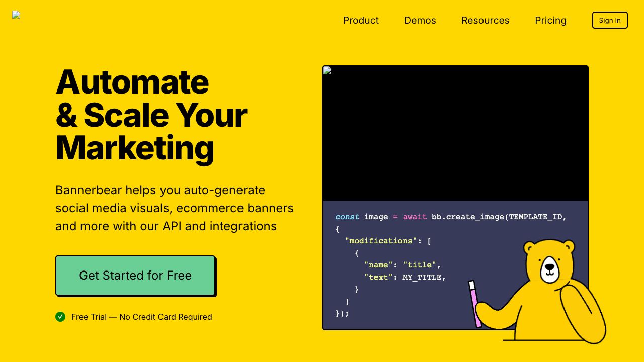644x362 pixels.
Task: Click the Bannerbear logo in the header
Action: (16, 15)
